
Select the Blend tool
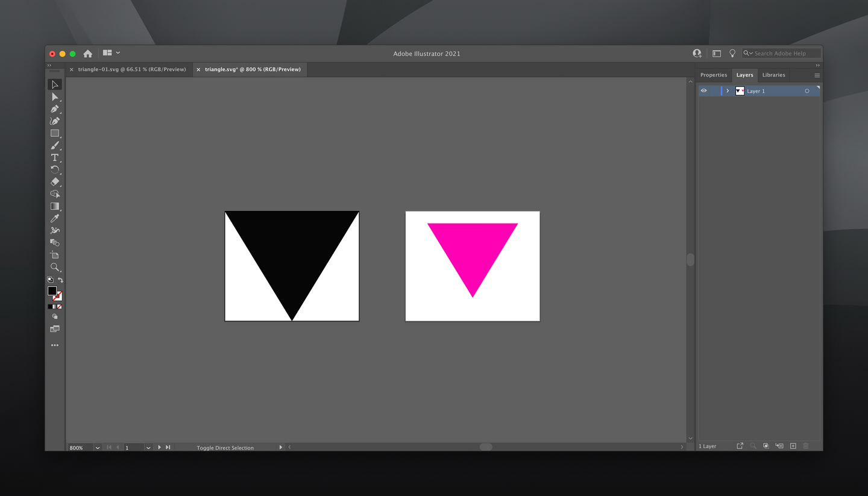pos(55,242)
